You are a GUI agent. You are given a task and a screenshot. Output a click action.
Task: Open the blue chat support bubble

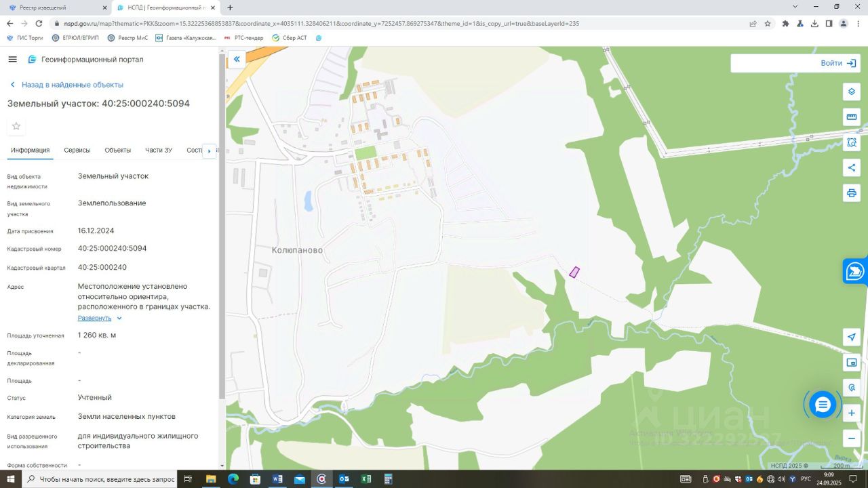[823, 405]
